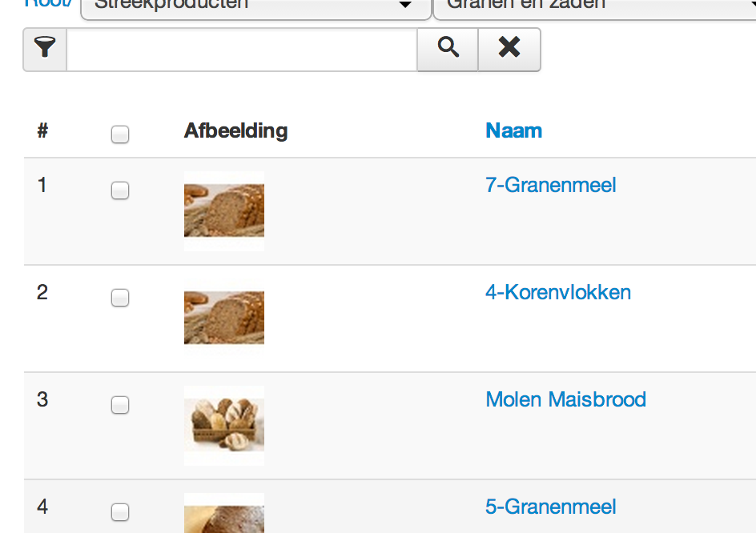Sort the table by Naam column
This screenshot has width=756, height=533.
513,130
